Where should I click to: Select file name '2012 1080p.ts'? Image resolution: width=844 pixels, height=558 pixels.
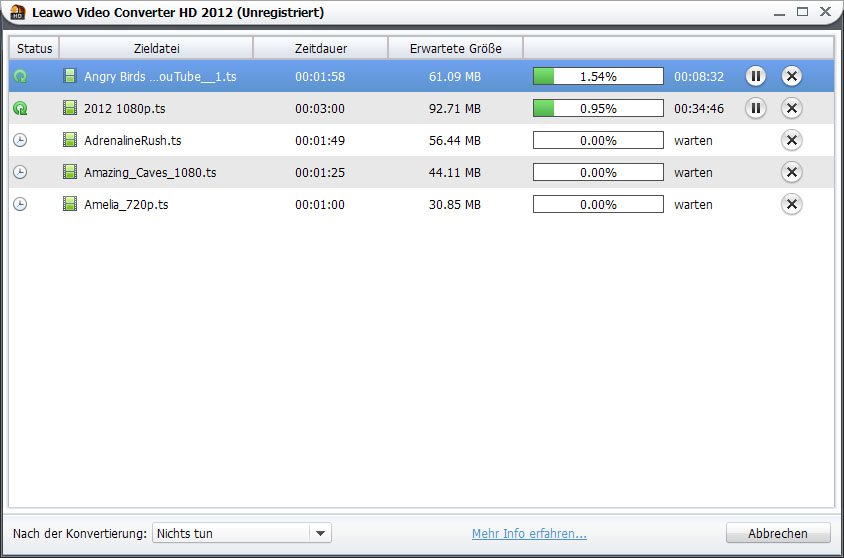point(124,109)
